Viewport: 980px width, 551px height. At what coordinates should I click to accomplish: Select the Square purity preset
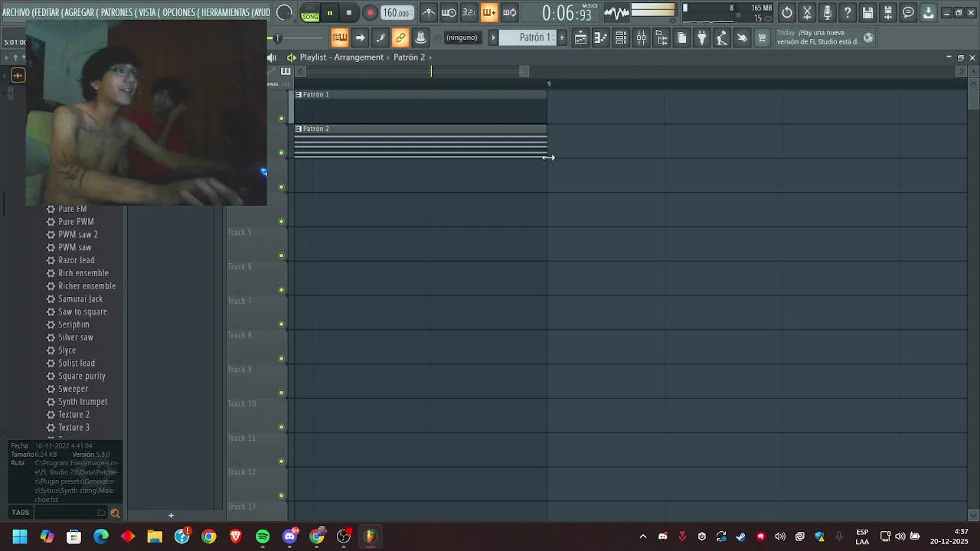(82, 376)
